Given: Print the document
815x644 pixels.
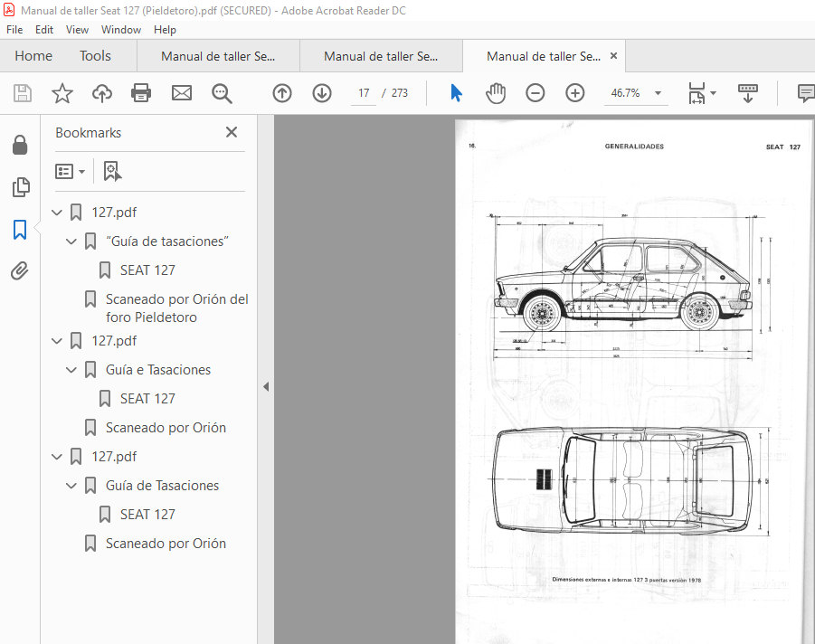Looking at the screenshot, I should 141,93.
